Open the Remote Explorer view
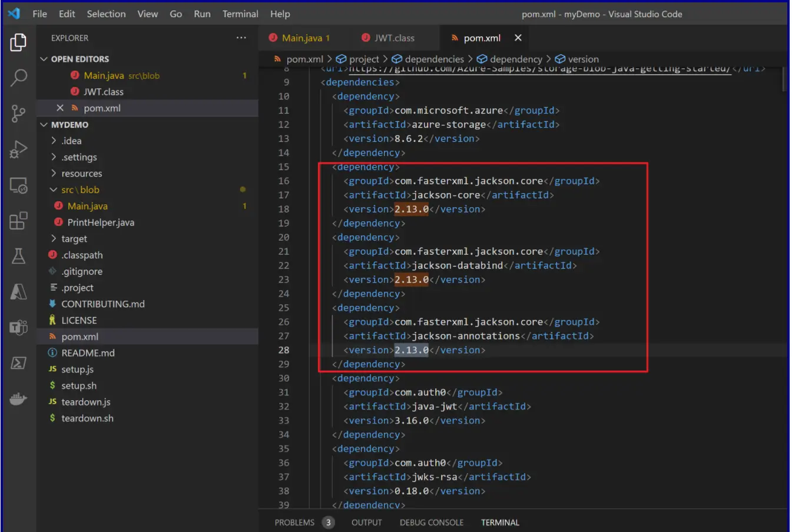 [x=18, y=185]
